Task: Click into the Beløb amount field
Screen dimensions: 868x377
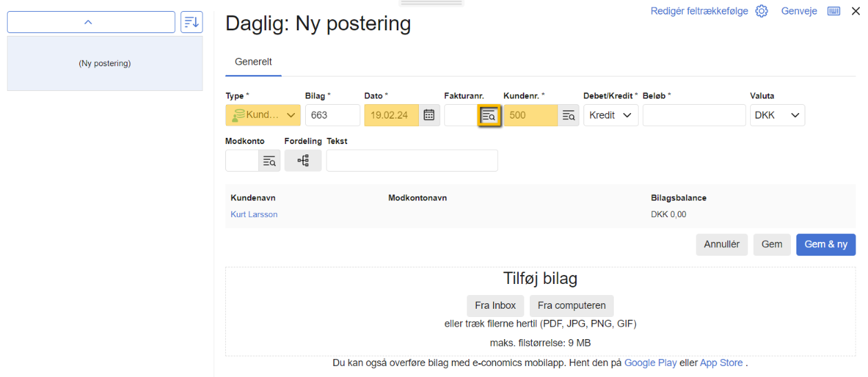Action: click(694, 116)
